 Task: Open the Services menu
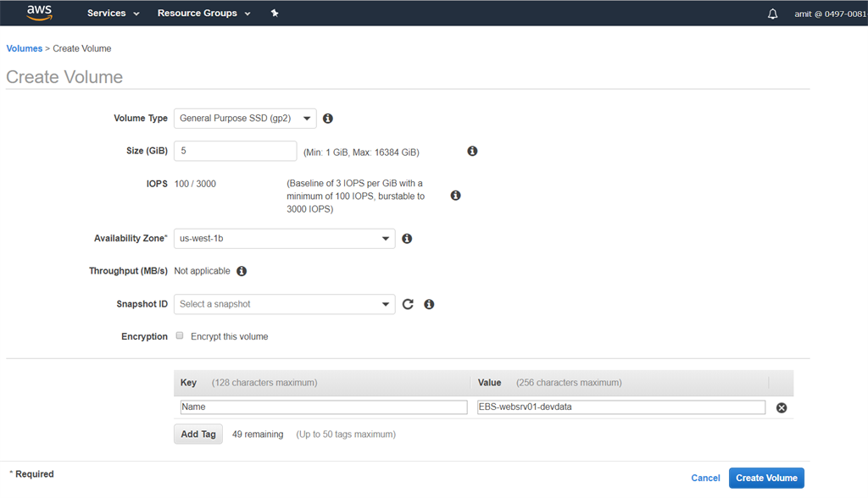click(x=113, y=14)
